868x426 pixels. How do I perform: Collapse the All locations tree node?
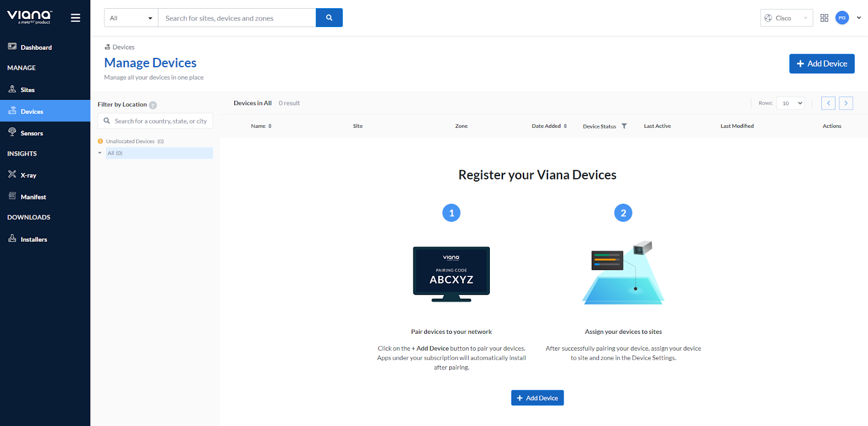(x=100, y=153)
